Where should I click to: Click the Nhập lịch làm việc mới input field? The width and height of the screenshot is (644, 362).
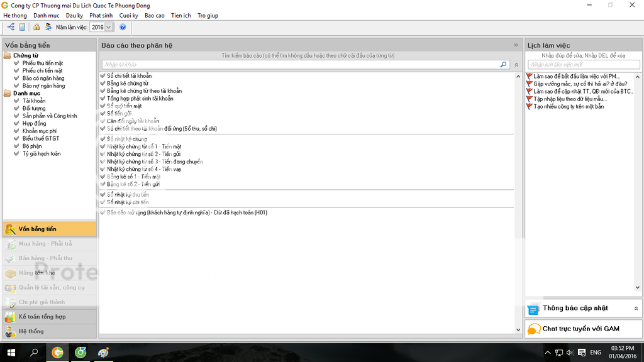(x=584, y=65)
